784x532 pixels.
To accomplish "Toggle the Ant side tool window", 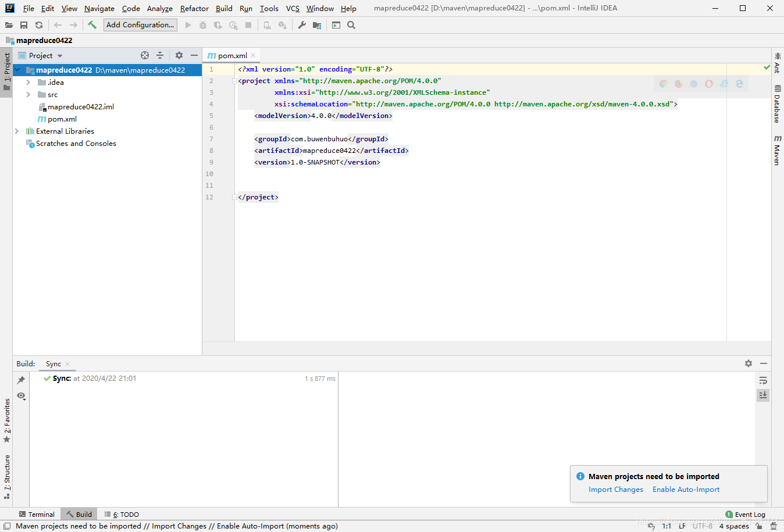I will point(778,63).
